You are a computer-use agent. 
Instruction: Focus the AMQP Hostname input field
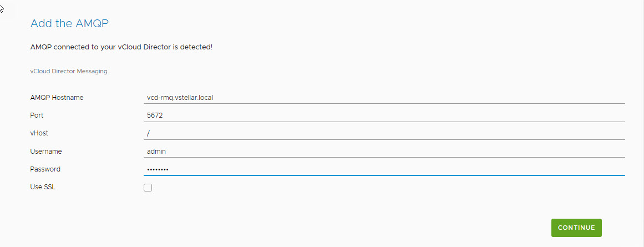[x=384, y=98]
